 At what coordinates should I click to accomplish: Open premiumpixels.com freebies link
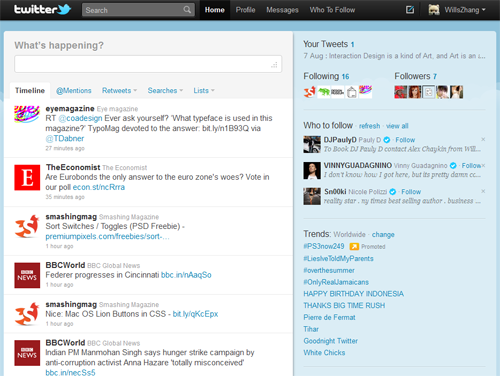[x=108, y=236]
